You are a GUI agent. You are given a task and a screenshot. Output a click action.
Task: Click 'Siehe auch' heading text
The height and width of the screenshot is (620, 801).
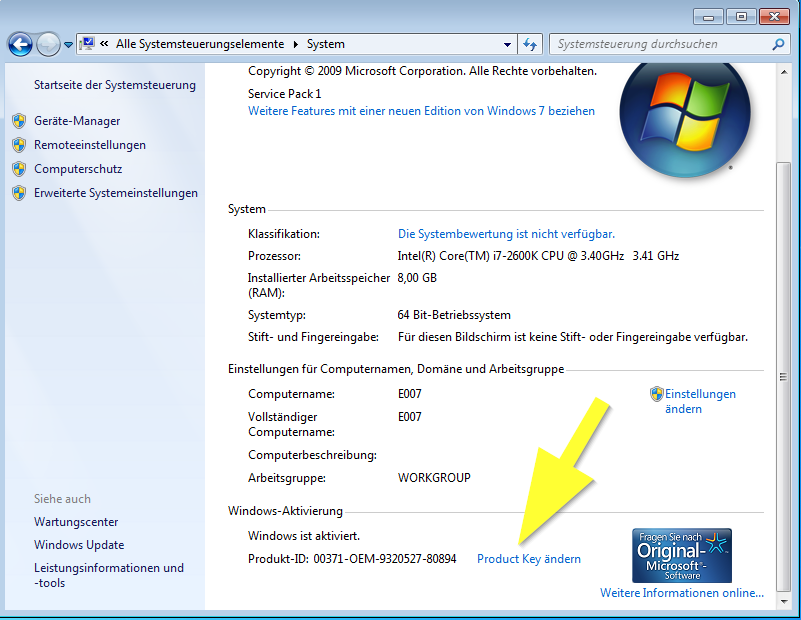point(62,499)
